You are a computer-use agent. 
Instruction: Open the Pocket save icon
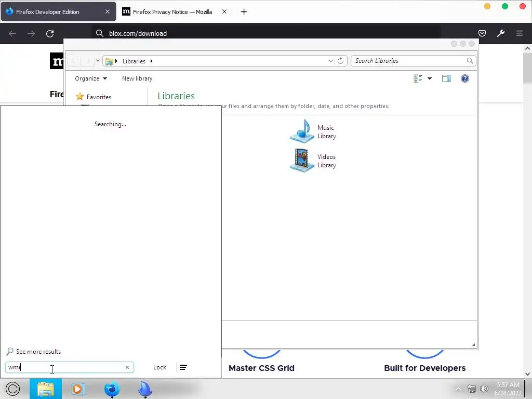point(482,33)
